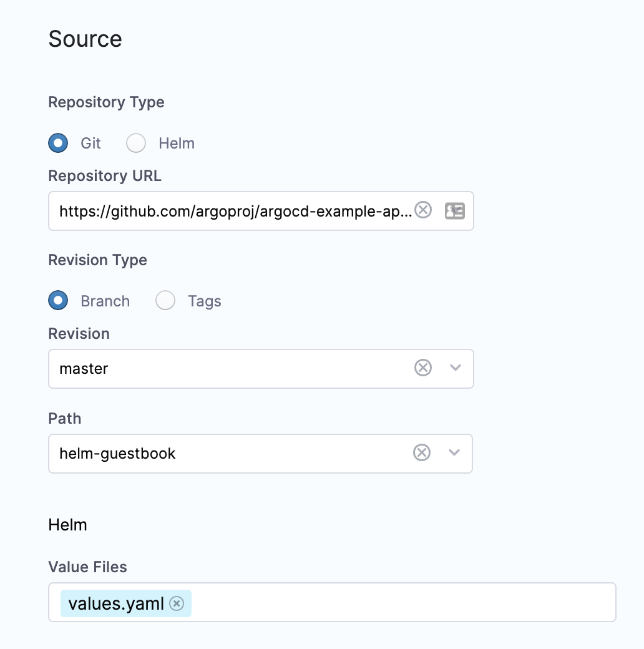
Task: Clear the master value in Revision field
Action: 422,368
